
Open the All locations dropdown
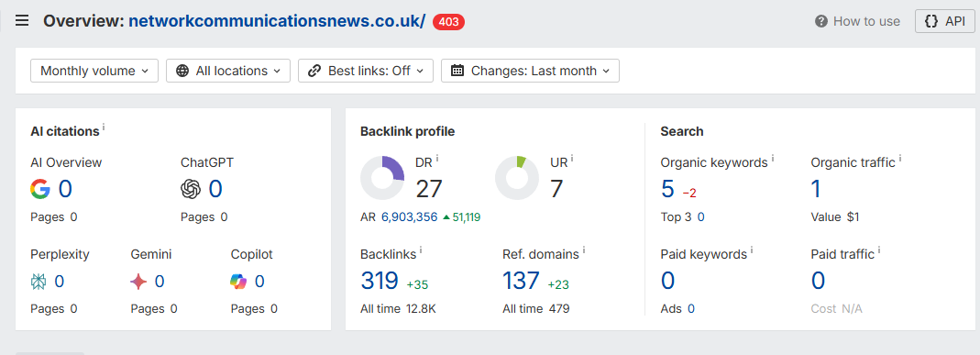pyautogui.click(x=228, y=71)
